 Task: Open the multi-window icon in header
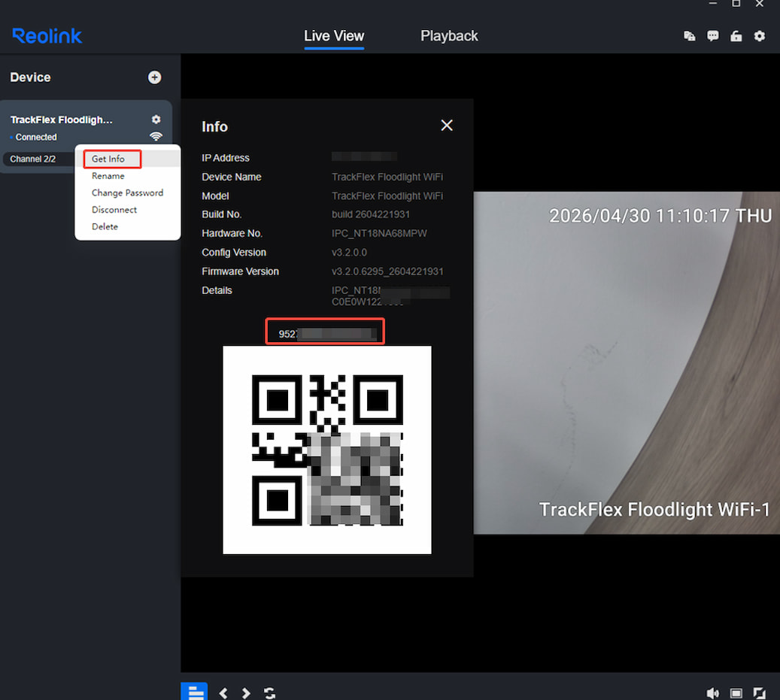tap(690, 36)
